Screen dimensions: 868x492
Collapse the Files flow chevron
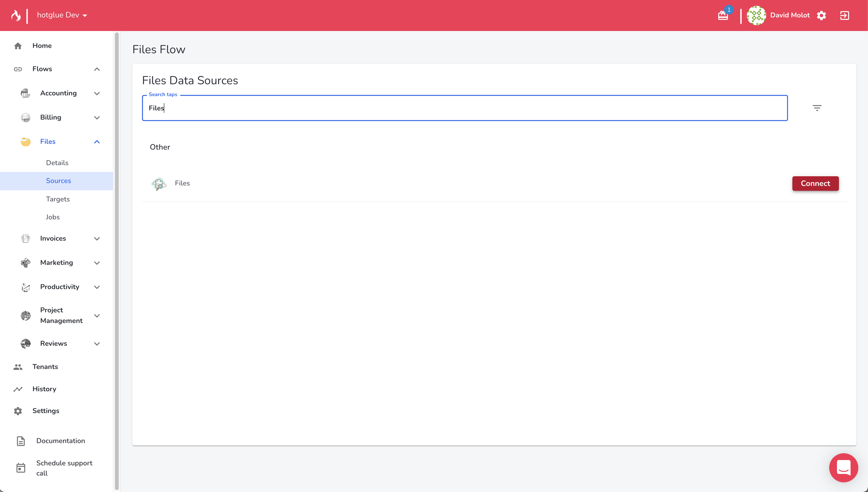click(x=97, y=142)
